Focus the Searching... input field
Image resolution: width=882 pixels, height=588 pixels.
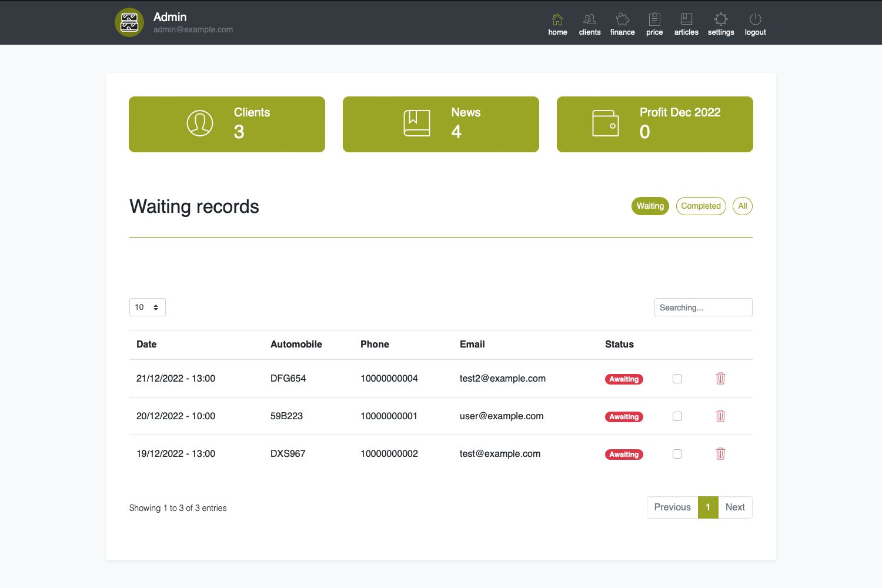703,308
